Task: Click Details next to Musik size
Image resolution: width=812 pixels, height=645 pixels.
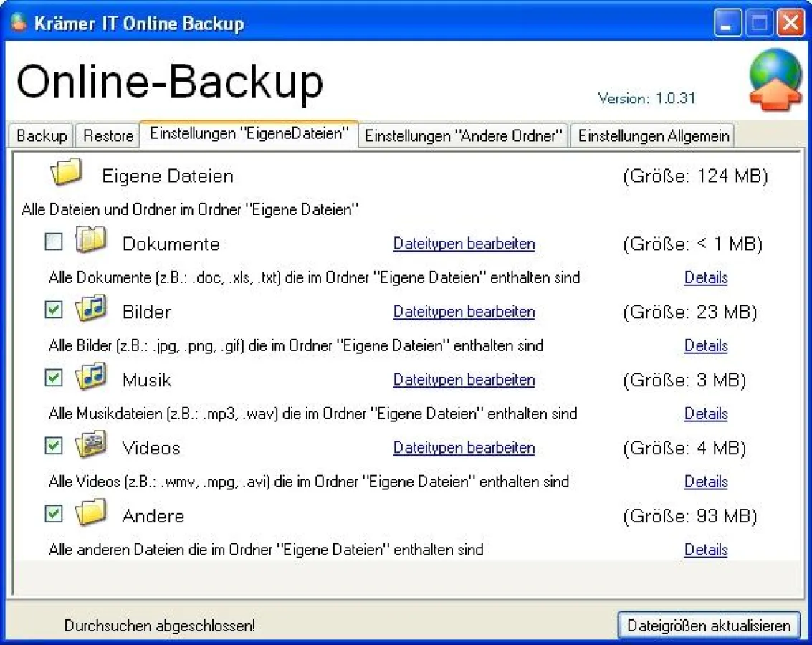Action: (706, 414)
